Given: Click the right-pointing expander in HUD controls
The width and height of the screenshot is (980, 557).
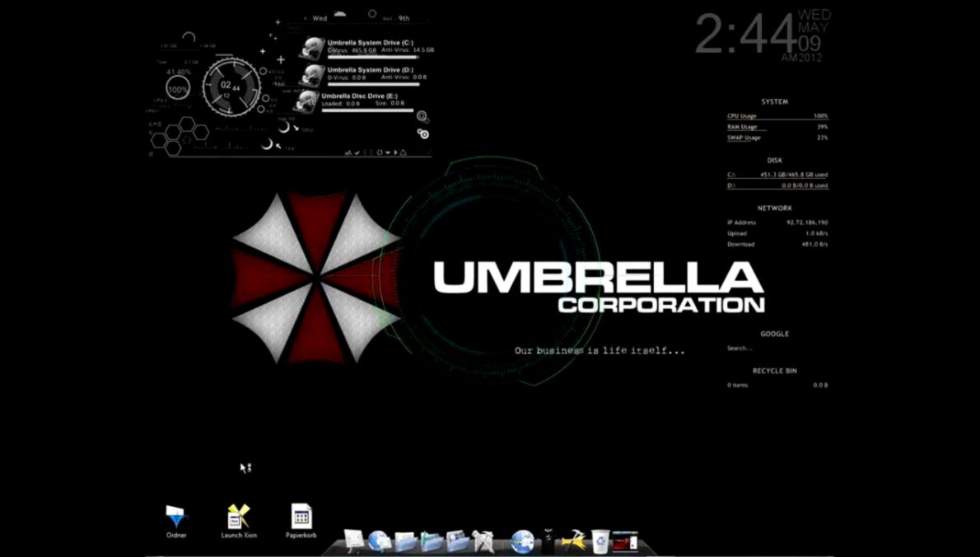Looking at the screenshot, I should pyautogui.click(x=396, y=152).
